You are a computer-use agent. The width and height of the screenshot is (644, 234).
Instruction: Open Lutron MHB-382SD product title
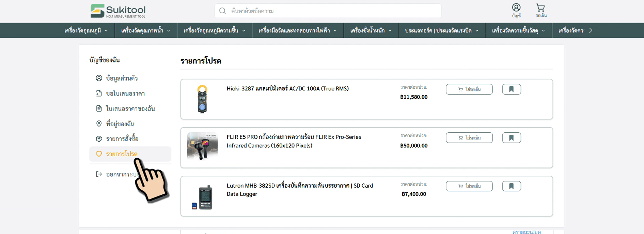point(300,190)
